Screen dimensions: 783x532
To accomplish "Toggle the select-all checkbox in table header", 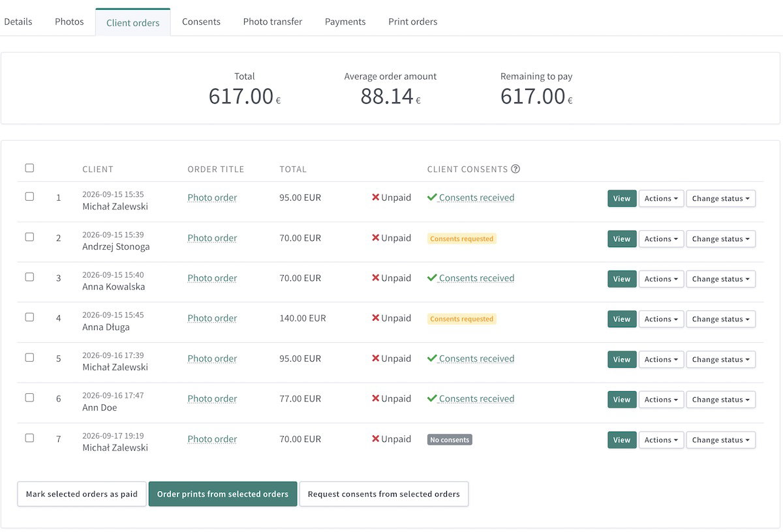I will (x=29, y=168).
